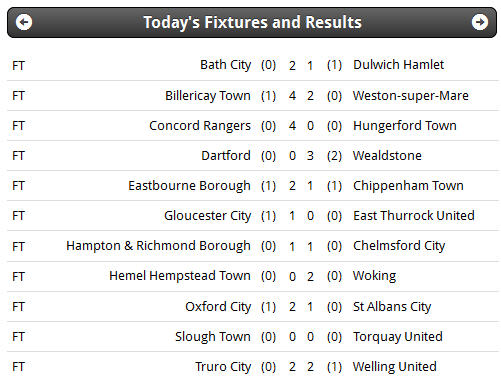This screenshot has height=392, width=501.
Task: Select Hampton & Richmond Borough
Action: (x=158, y=246)
